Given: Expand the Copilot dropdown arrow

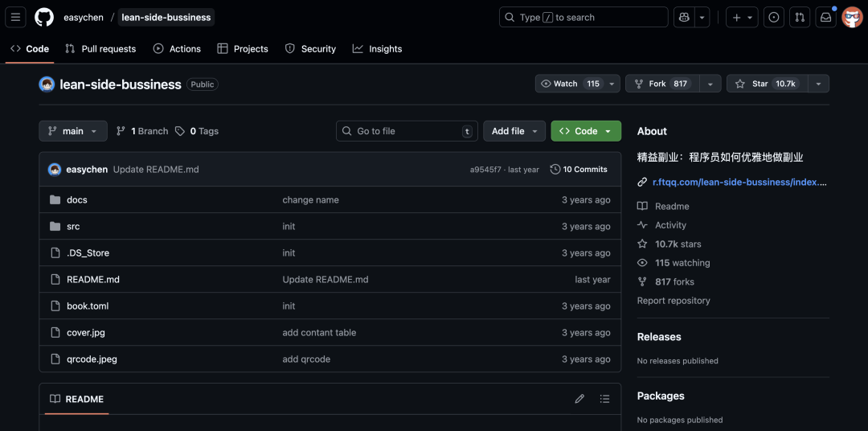Looking at the screenshot, I should [702, 17].
